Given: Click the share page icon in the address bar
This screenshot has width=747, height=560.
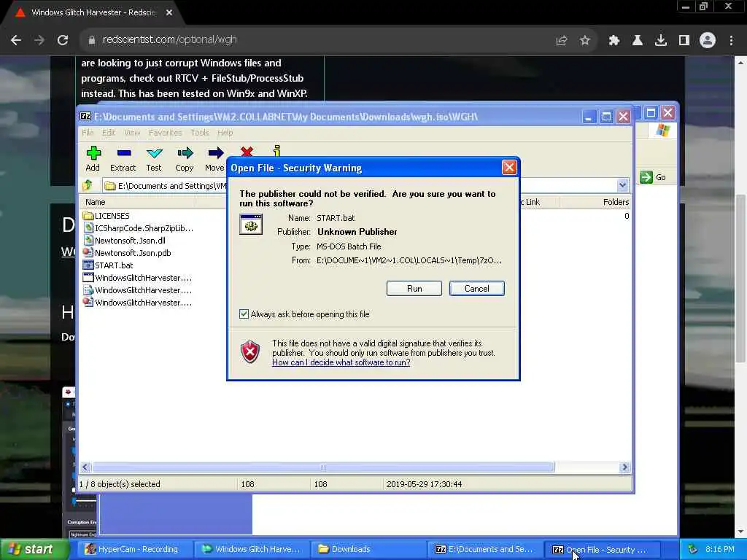Looking at the screenshot, I should point(562,41).
